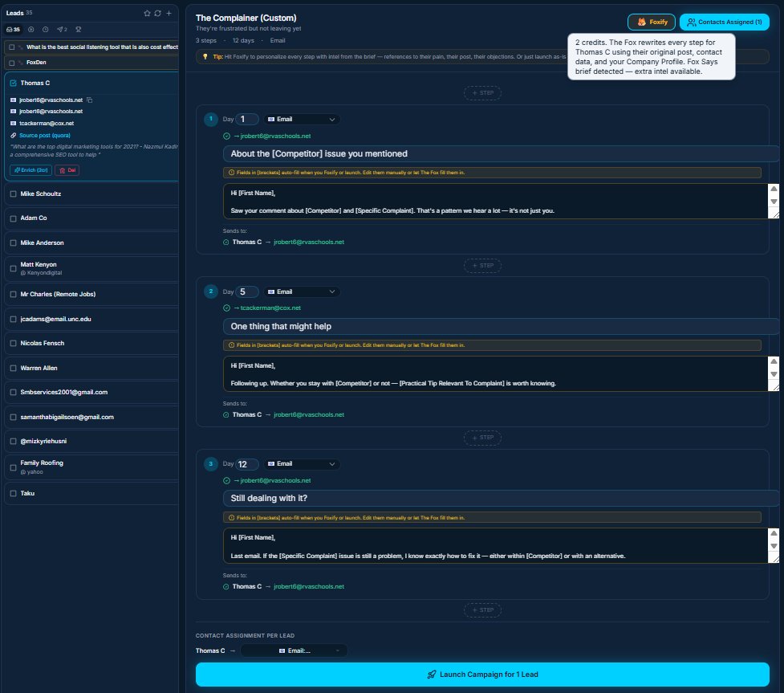Open the Day 5 step's Email dropdown

tap(300, 291)
